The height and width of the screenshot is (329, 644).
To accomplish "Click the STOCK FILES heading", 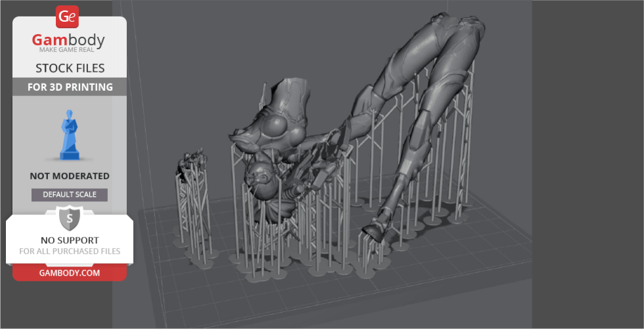I will coord(69,68).
